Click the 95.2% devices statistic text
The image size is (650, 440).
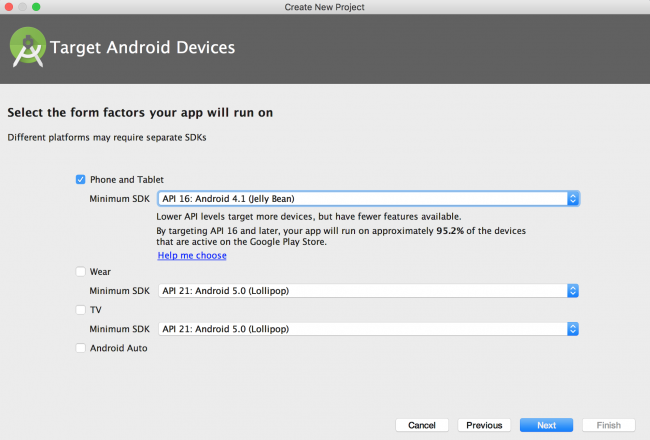pos(450,231)
